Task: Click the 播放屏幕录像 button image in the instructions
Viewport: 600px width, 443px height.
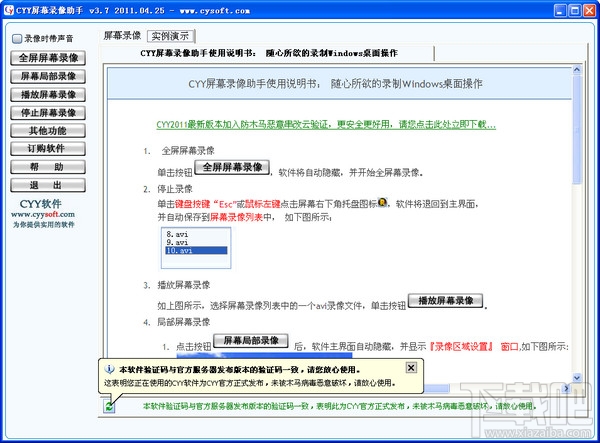Action: coord(446,301)
